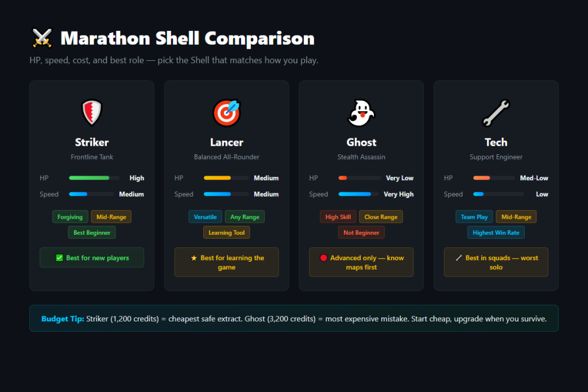Click the crossed swords title icon
The height and width of the screenshot is (392, 588).
click(41, 38)
